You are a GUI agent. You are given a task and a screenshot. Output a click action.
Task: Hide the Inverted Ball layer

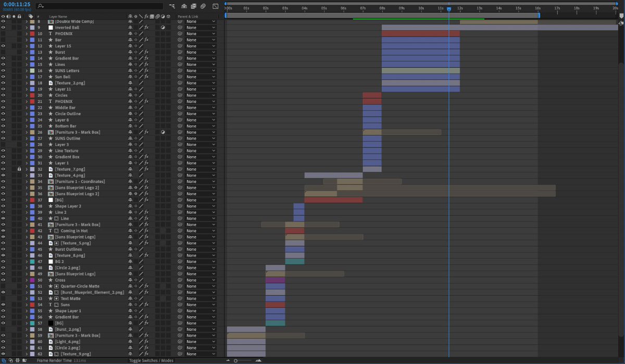pyautogui.click(x=3, y=28)
